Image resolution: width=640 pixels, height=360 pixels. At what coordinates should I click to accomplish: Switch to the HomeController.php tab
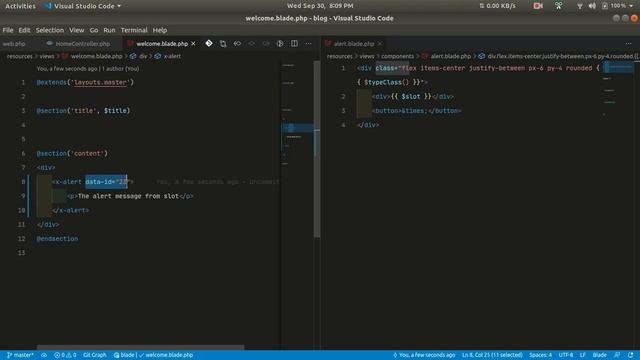click(81, 44)
